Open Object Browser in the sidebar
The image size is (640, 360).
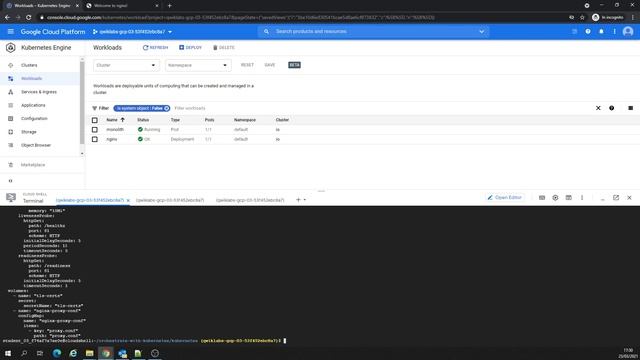pyautogui.click(x=36, y=145)
